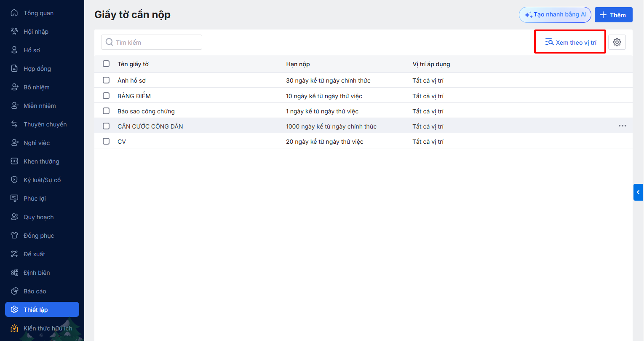The height and width of the screenshot is (341, 644).
Task: Click the Báo cáo pie chart icon
Action: [x=14, y=291]
